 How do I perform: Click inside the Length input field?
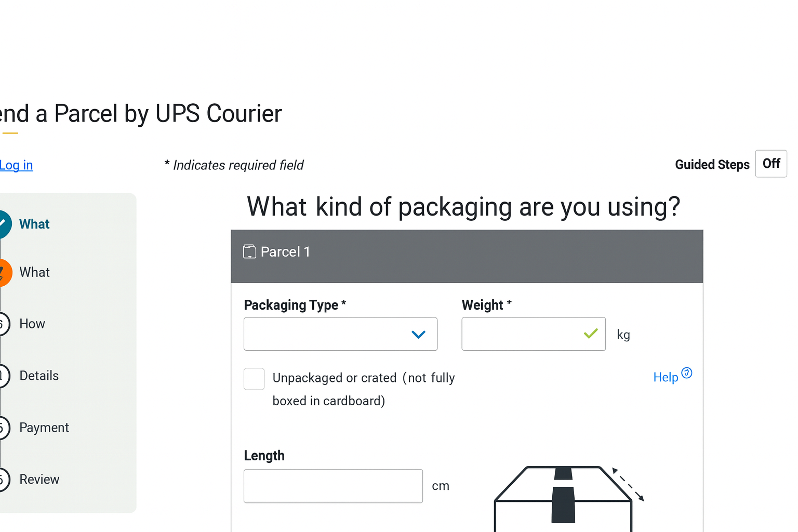click(x=332, y=486)
